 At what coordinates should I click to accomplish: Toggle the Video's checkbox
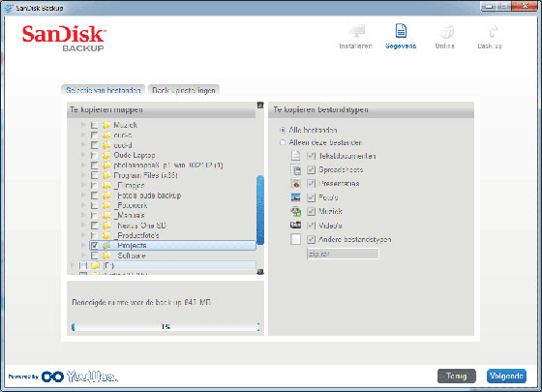[x=311, y=225]
